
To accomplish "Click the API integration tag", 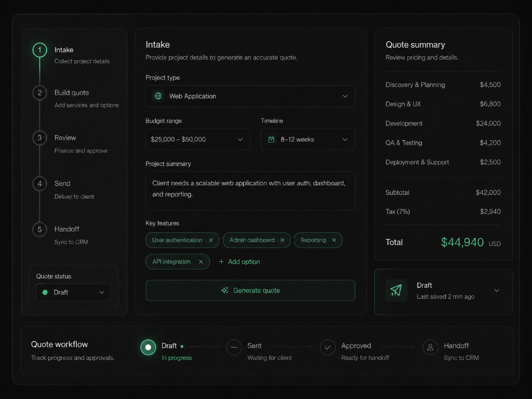I will (x=178, y=262).
